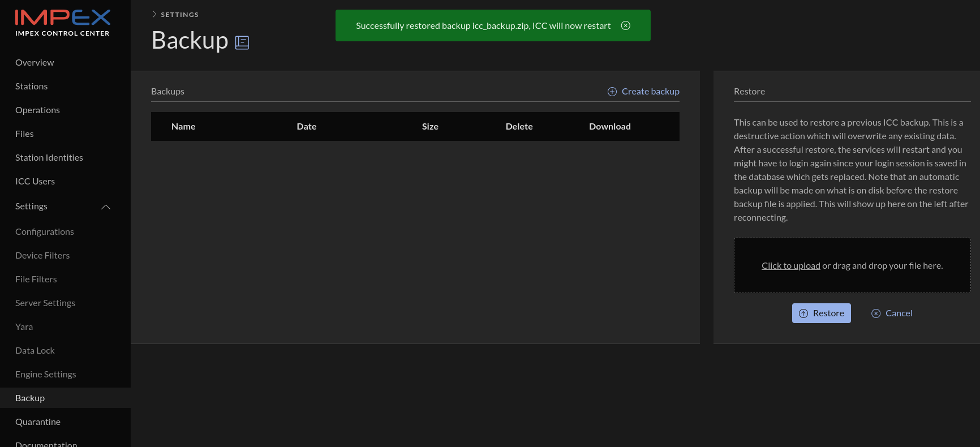Go to the Overview page
The height and width of the screenshot is (447, 980).
[35, 62]
